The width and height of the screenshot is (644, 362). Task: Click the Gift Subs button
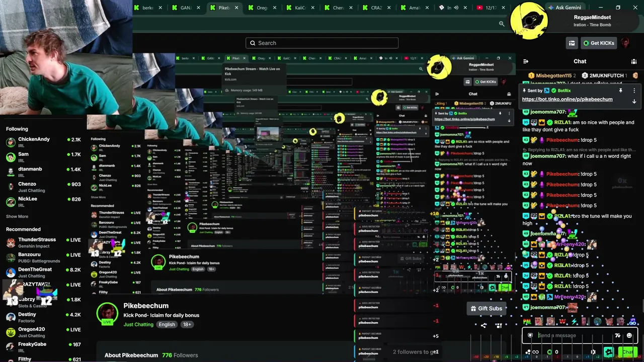pyautogui.click(x=486, y=308)
